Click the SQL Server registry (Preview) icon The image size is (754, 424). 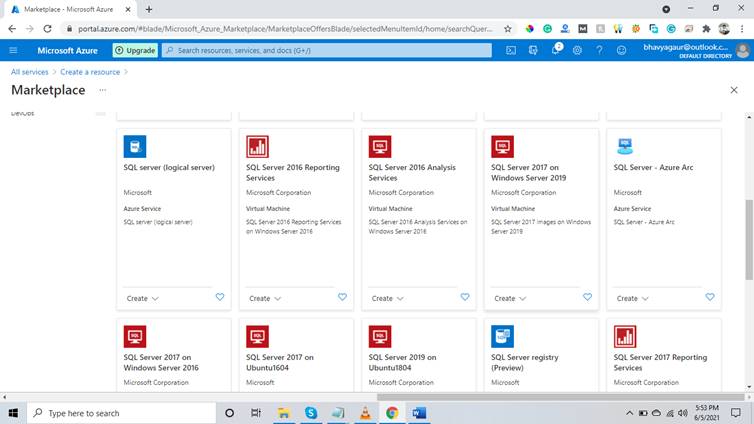coord(503,336)
